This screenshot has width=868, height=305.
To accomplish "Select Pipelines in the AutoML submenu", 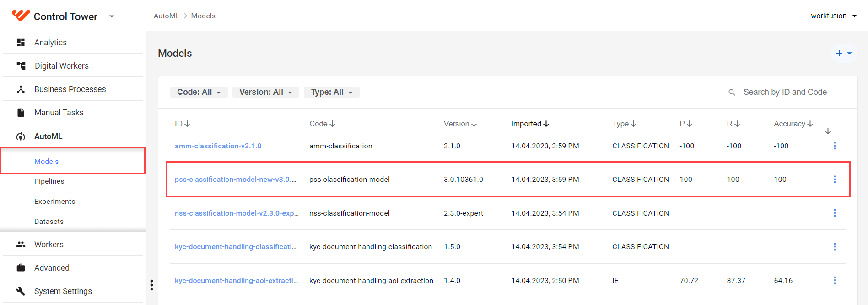I will (x=49, y=181).
